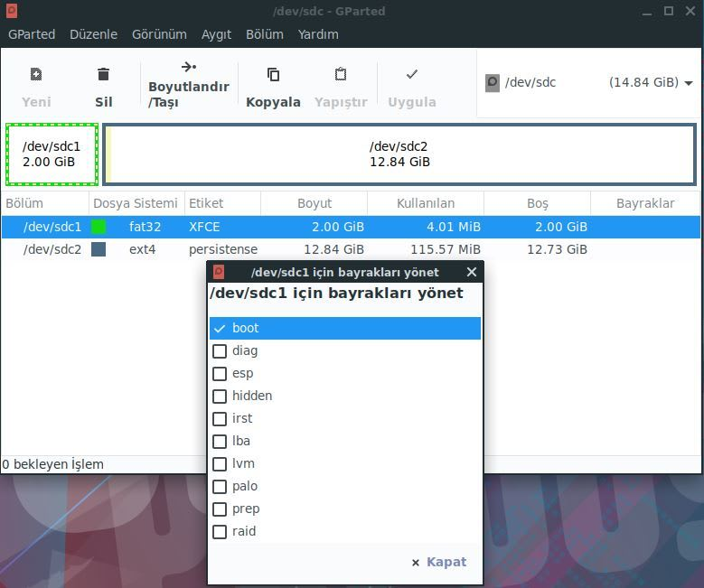
Task: Select the /dev/sdc2 block in disk map
Action: click(399, 154)
